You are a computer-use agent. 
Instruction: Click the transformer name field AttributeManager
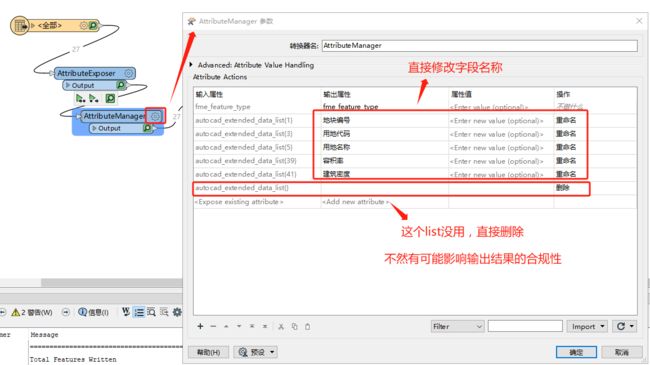pyautogui.click(x=480, y=46)
